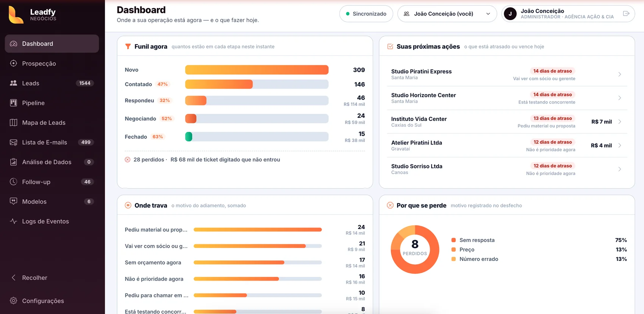This screenshot has height=314, width=644.
Task: Click the 14 dias de atraso badge for Studio Piratini Express
Action: 553,71
